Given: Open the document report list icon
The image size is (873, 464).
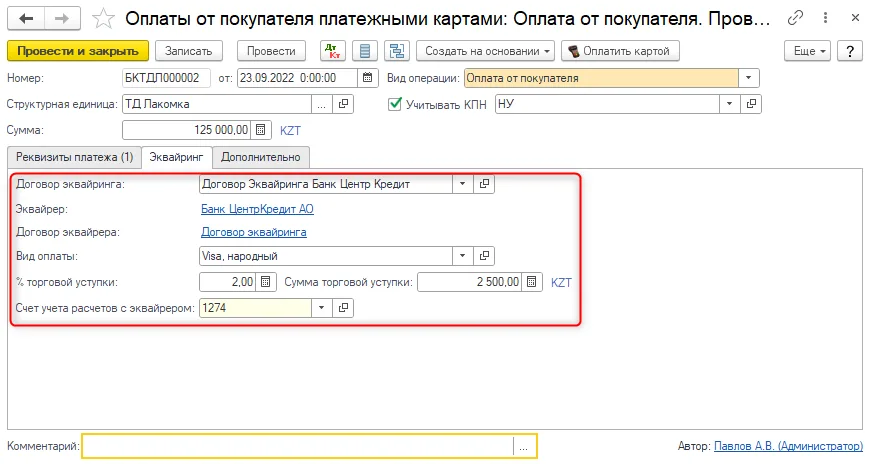Looking at the screenshot, I should (x=365, y=51).
